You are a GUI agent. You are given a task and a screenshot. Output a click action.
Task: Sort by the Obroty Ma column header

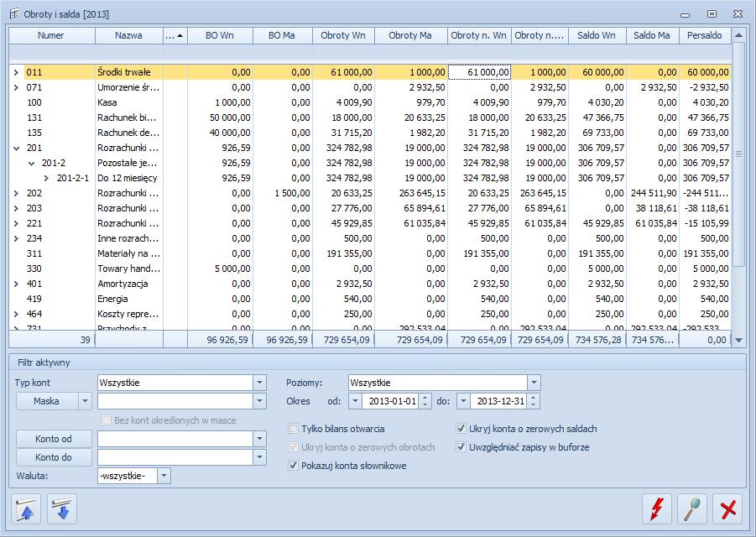(410, 35)
